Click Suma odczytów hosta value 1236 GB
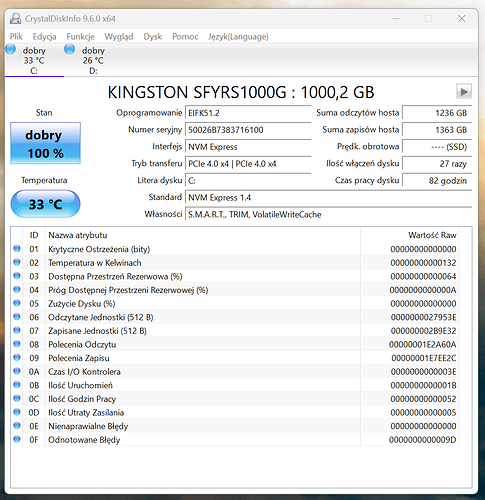 pos(437,113)
